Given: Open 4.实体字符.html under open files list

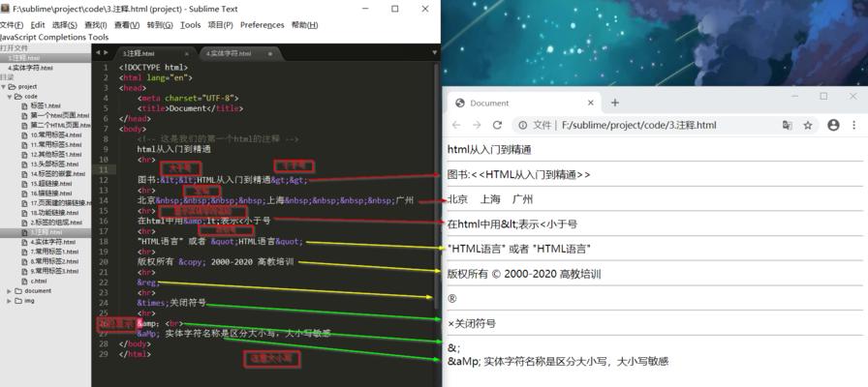Looking at the screenshot, I should point(30,68).
